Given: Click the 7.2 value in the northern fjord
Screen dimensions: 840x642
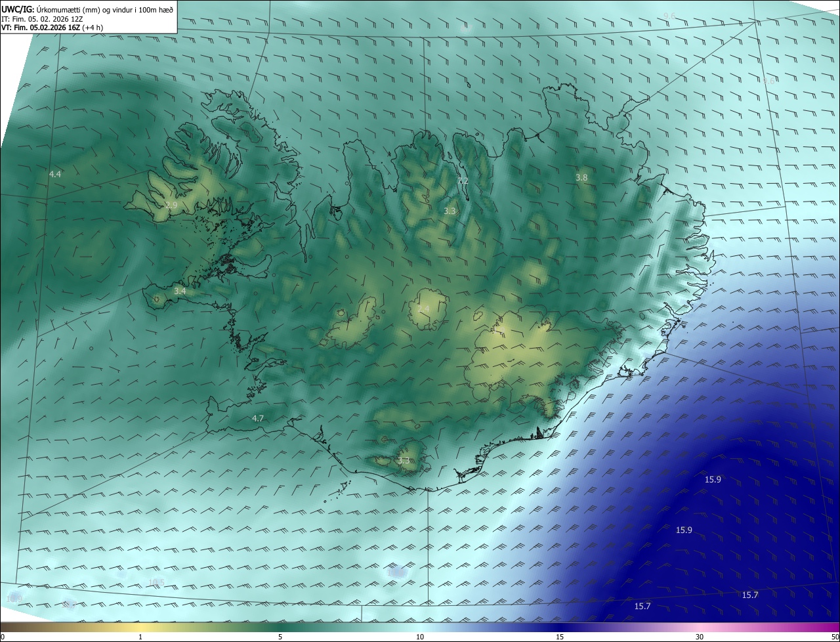Looking at the screenshot, I should click(x=463, y=181).
